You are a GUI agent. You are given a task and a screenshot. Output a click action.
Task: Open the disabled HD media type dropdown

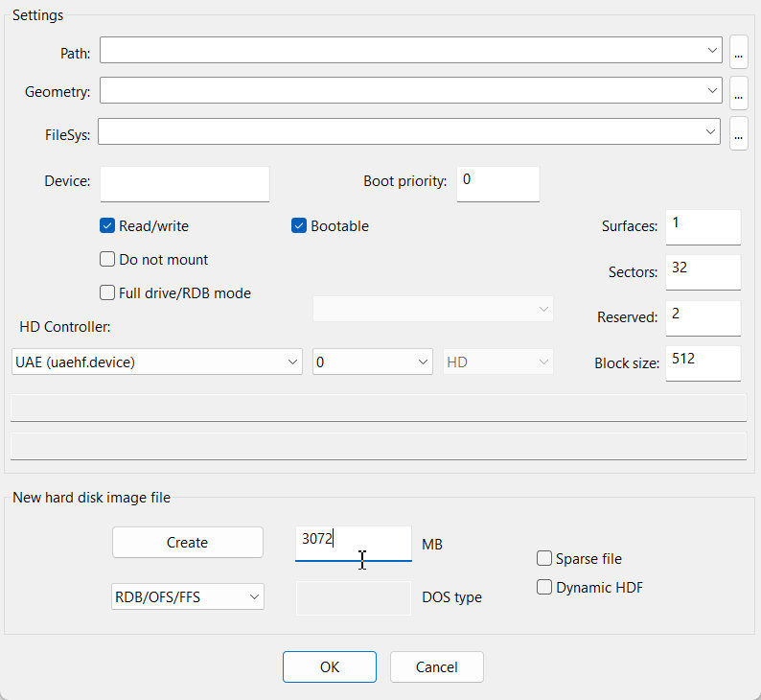(497, 362)
